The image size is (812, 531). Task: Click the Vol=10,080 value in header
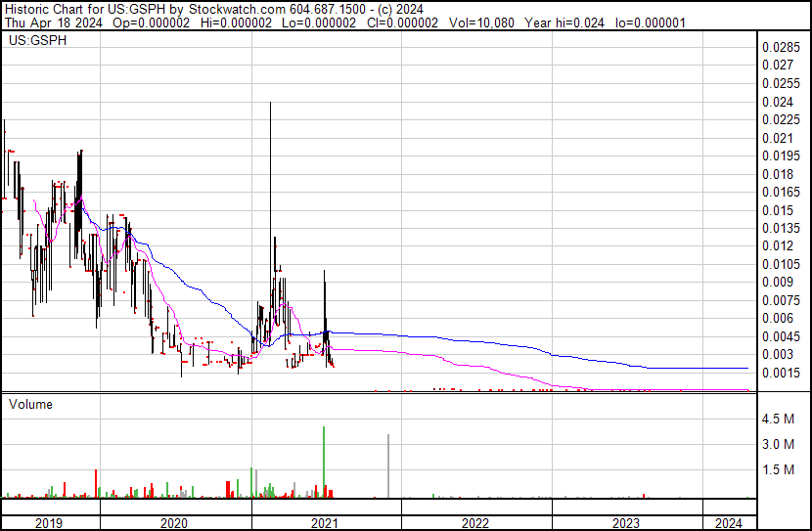(x=481, y=22)
